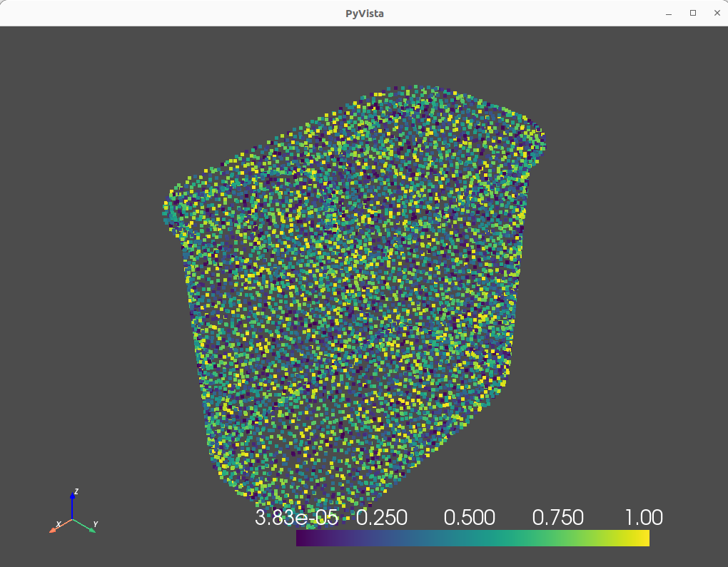The width and height of the screenshot is (728, 567).
Task: Click the Z axis label letter
Action: [x=76, y=491]
